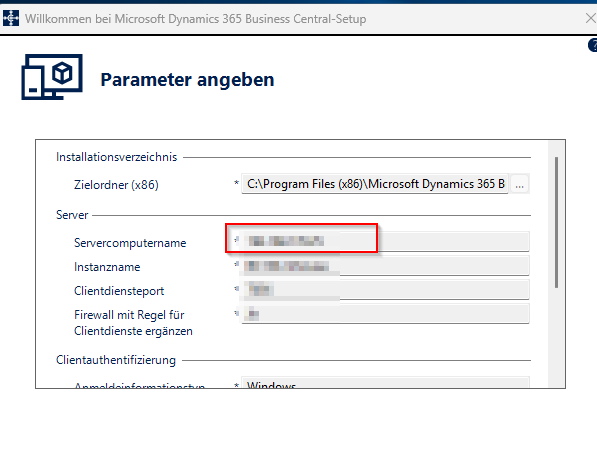Click the Zielordner (x86) label
597x454 pixels.
(116, 185)
